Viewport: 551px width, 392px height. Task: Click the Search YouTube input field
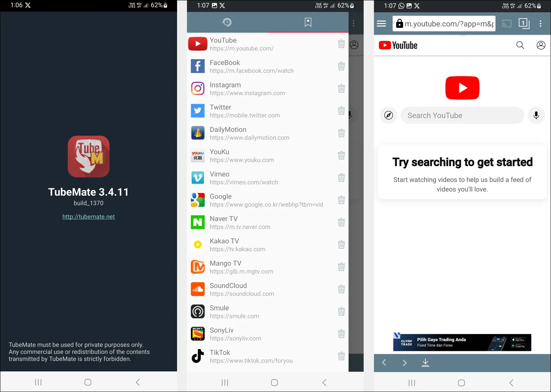[x=462, y=115]
